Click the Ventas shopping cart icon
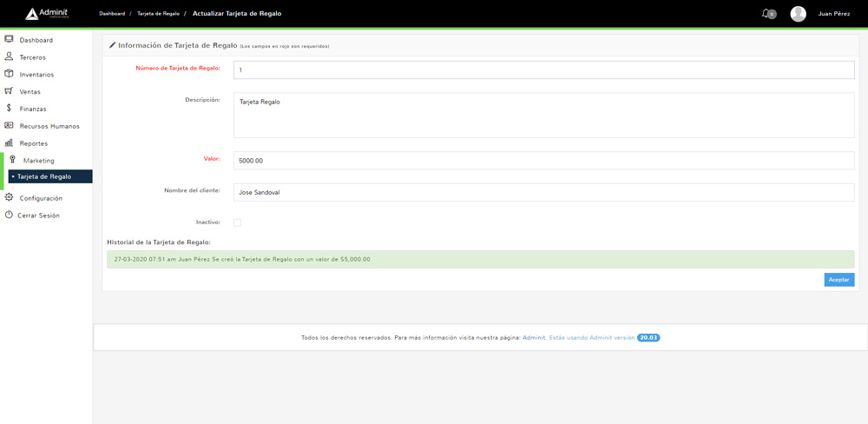The image size is (868, 424). pyautogui.click(x=9, y=91)
